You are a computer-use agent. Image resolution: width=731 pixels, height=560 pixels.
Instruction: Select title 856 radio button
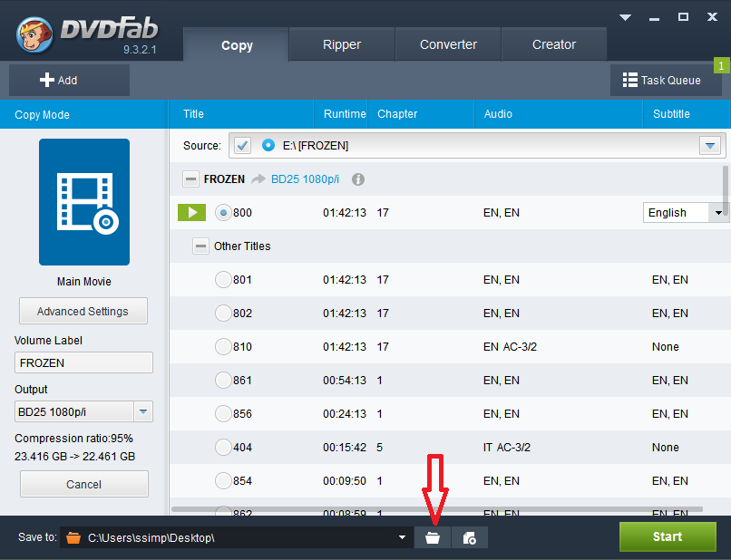coord(223,414)
